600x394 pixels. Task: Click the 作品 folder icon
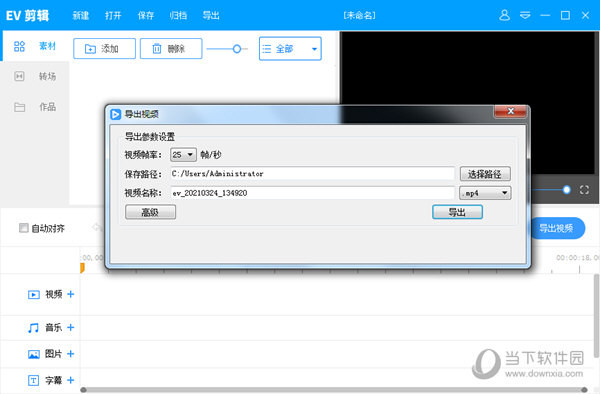tap(19, 107)
